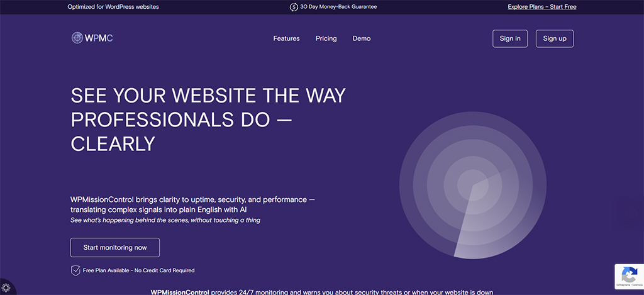The width and height of the screenshot is (644, 295).
Task: Click the money-back guarantee dollar icon
Action: 294,7
